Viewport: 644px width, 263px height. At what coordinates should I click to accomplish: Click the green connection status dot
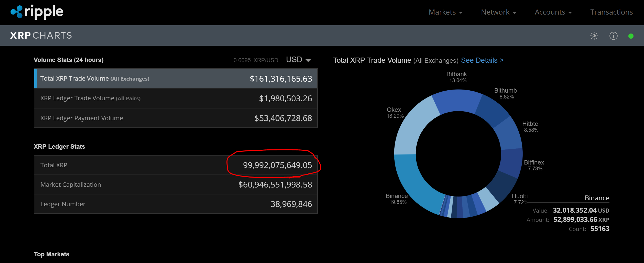[x=631, y=36]
